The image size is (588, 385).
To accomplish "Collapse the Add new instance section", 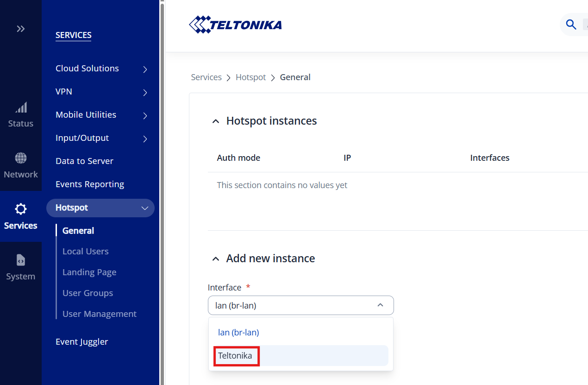I will tap(215, 259).
